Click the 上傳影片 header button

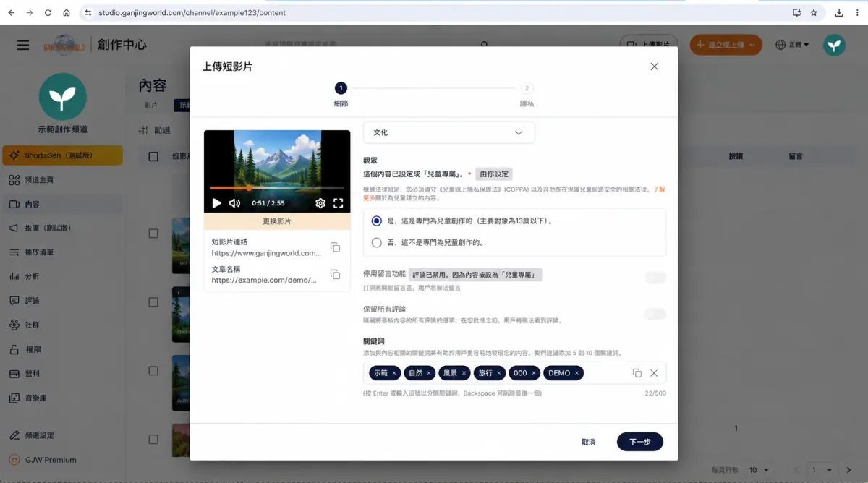[649, 45]
